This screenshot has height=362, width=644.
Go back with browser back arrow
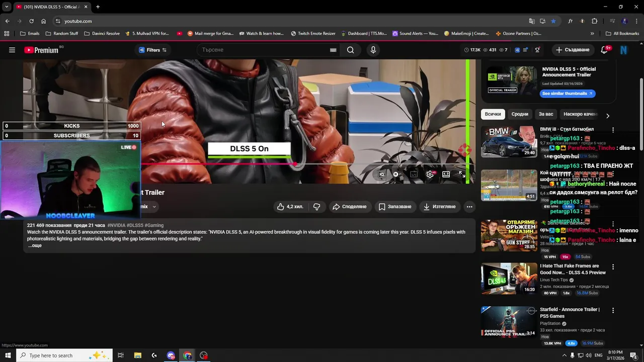click(x=7, y=21)
